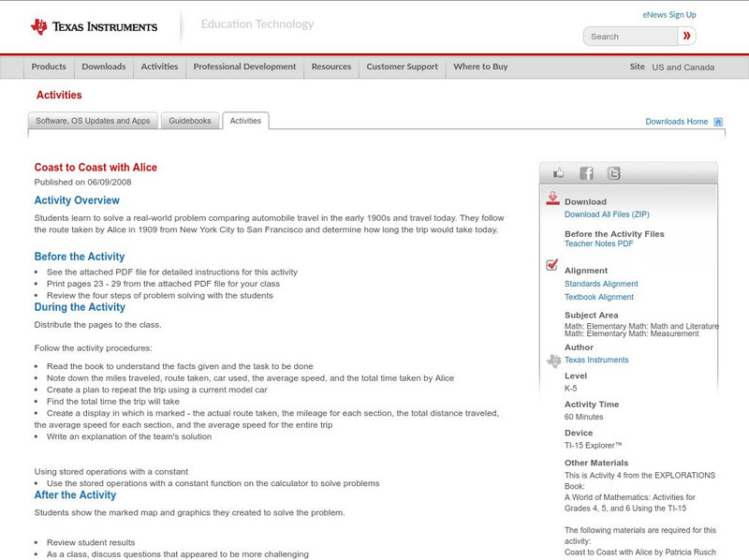Click the red download arrow icon
Image resolution: width=749 pixels, height=560 pixels.
552,199
